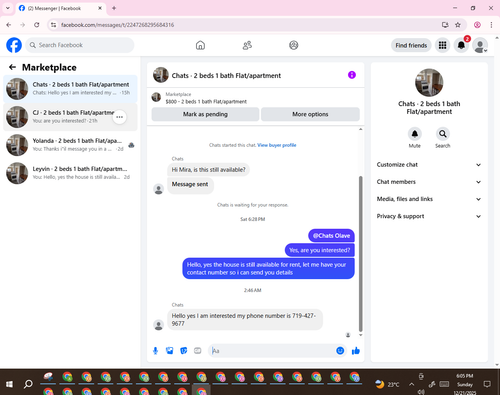Expand Media, files and links section
The width and height of the screenshot is (500, 395).
(429, 199)
